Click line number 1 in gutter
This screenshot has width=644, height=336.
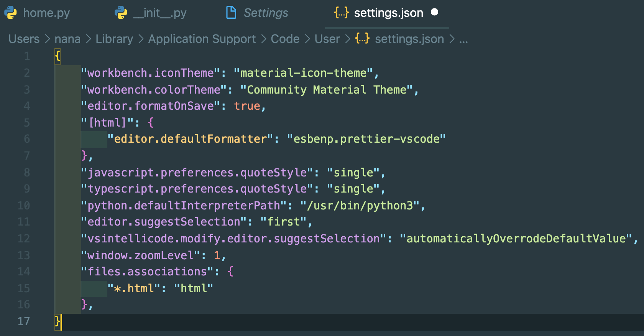(27, 56)
